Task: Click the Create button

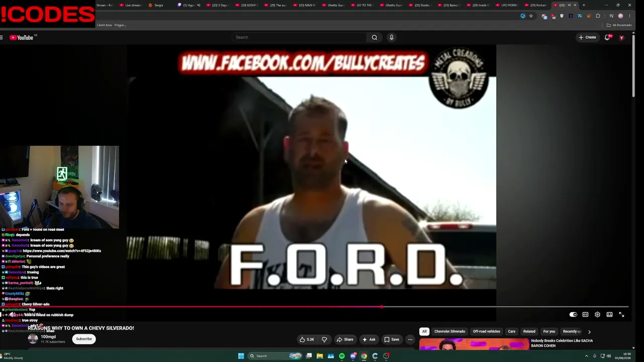Action: [x=587, y=37]
